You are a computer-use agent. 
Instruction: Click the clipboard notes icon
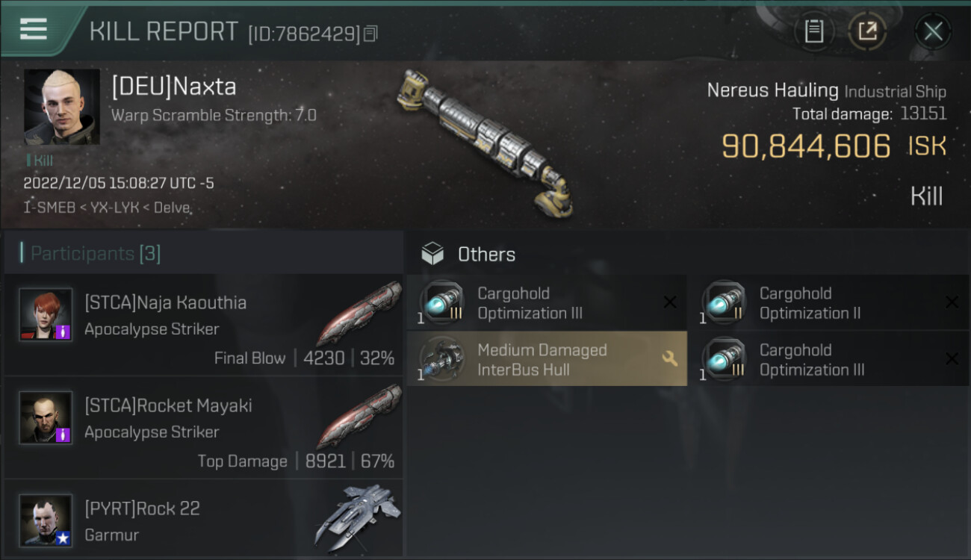click(x=814, y=31)
